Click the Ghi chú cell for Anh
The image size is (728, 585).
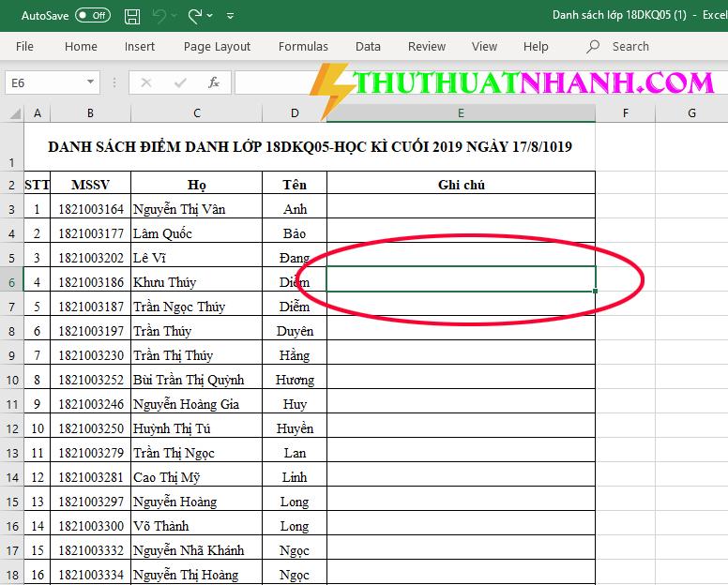(x=461, y=206)
